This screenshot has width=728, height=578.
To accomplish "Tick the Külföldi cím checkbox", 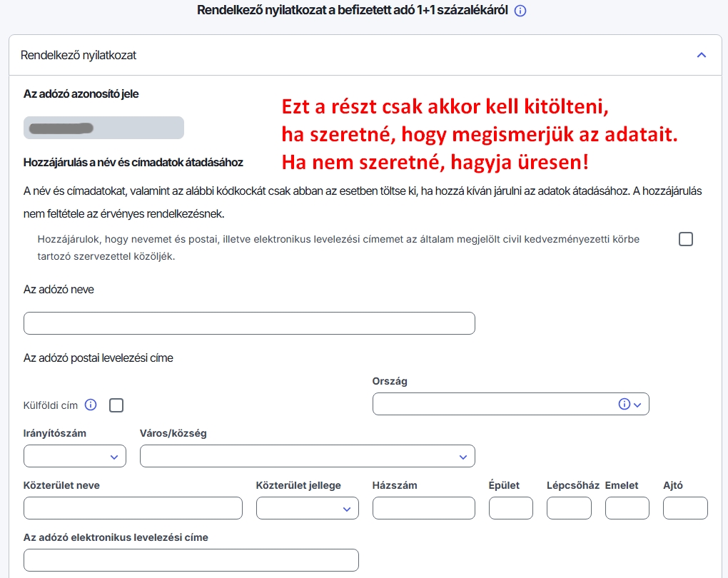I will [x=116, y=405].
